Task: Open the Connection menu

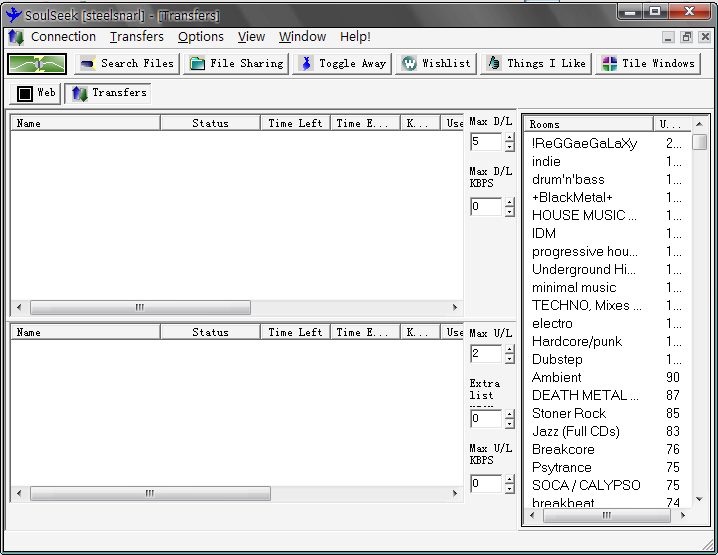Action: point(63,37)
